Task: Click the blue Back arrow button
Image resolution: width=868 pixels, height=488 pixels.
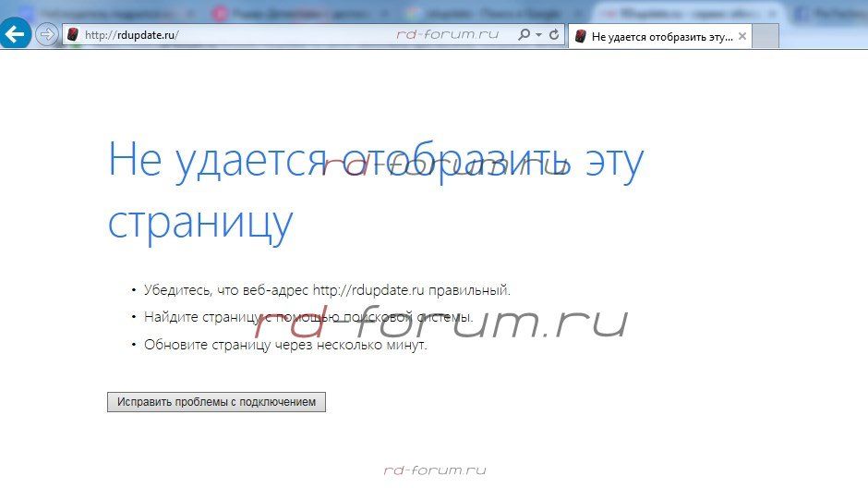Action: 16,34
